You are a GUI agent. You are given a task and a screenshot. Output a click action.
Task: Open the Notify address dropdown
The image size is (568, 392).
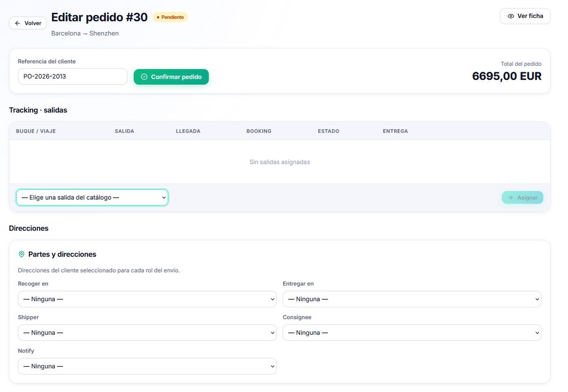pos(147,366)
